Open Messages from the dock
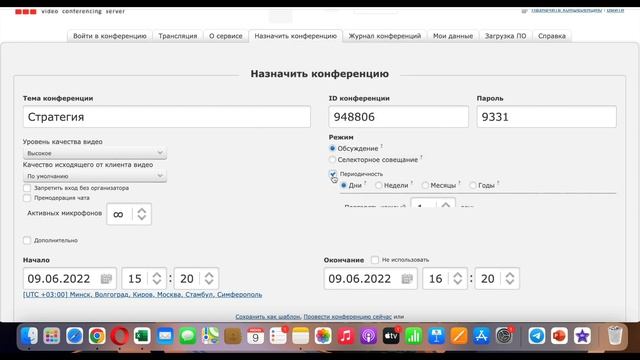Image resolution: width=640 pixels, height=360 pixels. click(x=187, y=336)
